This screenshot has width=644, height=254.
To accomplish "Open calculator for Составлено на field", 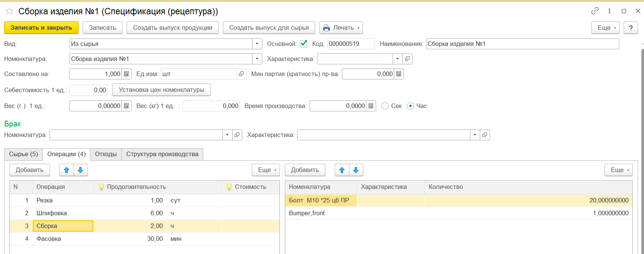I will pos(127,74).
